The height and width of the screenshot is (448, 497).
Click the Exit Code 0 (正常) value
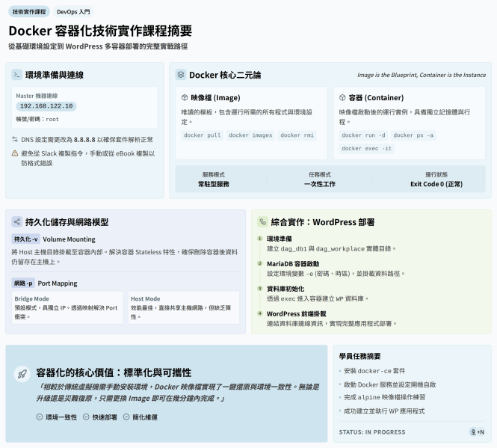(x=436, y=184)
